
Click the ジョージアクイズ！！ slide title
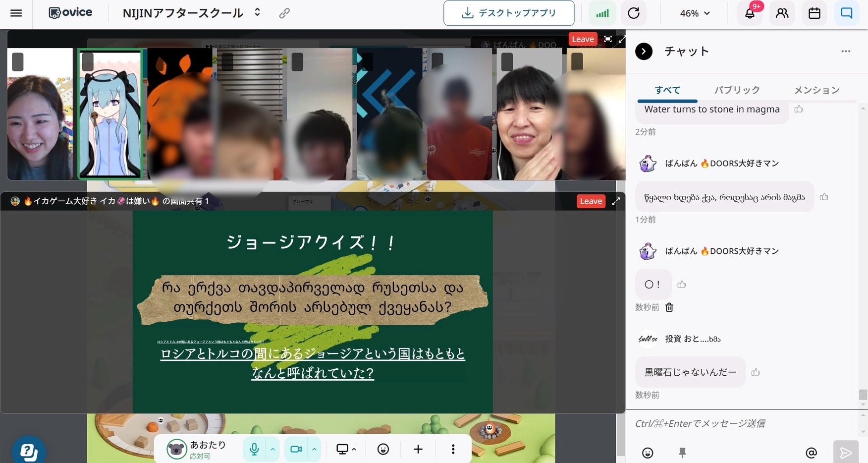pos(310,242)
